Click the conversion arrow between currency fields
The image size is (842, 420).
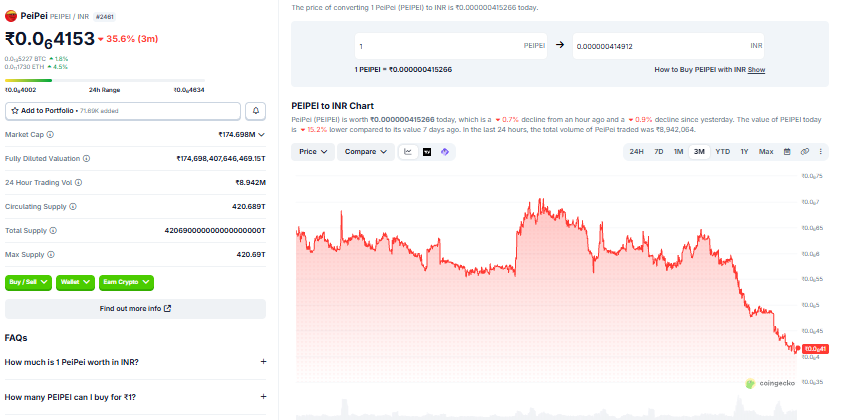560,45
